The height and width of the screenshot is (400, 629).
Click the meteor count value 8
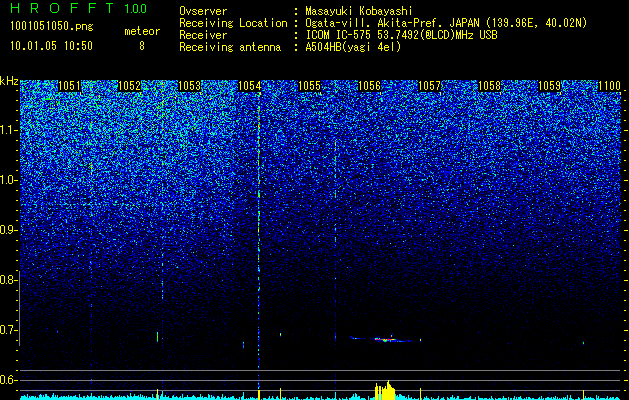142,46
